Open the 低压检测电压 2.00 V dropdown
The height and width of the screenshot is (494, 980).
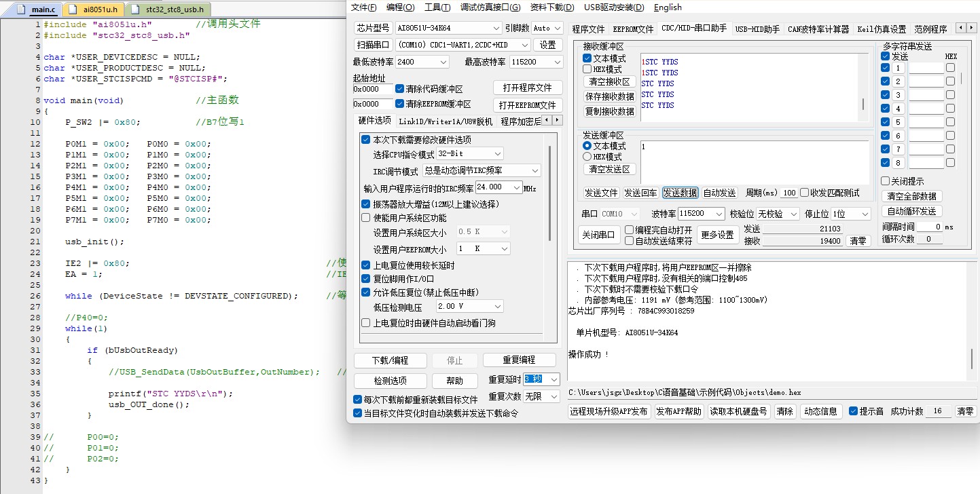pyautogui.click(x=469, y=307)
